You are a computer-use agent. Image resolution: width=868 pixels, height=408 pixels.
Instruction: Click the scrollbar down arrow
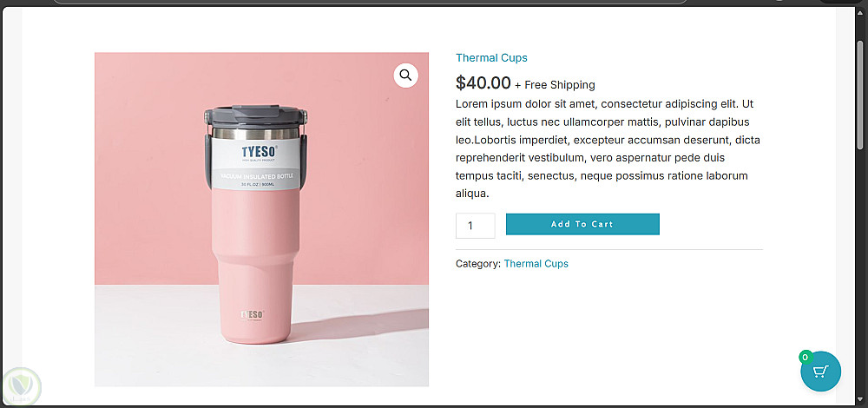point(860,398)
